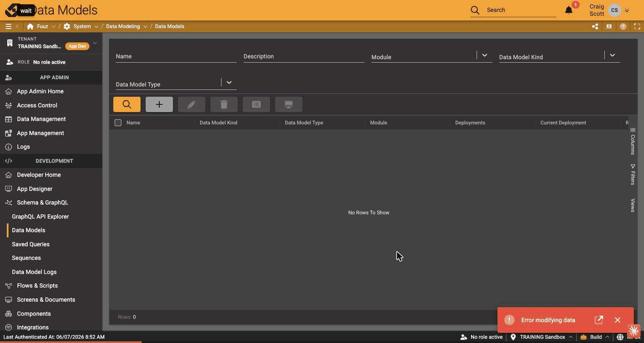
Task: Open the Columns side panel
Action: (632, 141)
